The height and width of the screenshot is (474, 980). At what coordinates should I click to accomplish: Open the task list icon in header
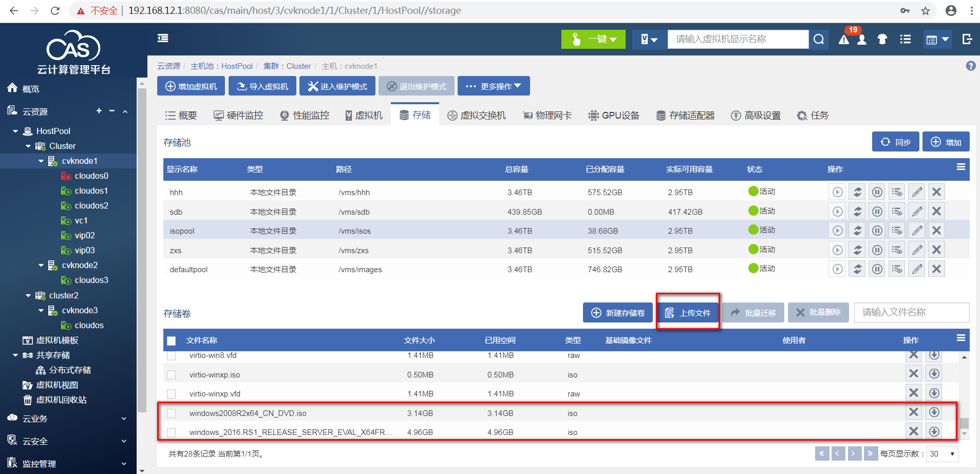point(906,39)
